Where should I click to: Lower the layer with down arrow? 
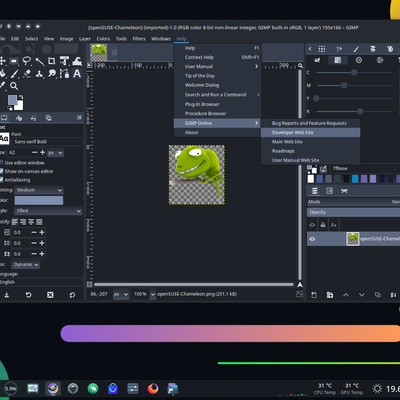[362, 295]
